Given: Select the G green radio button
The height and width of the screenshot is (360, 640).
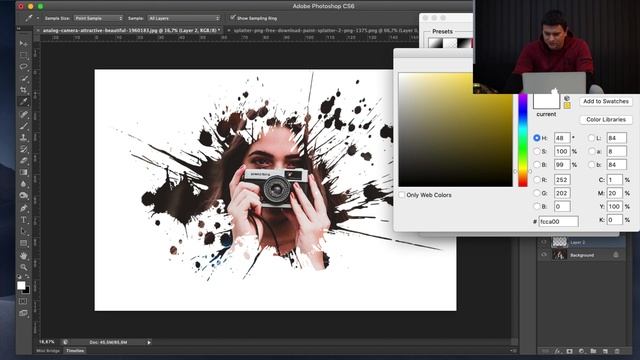Looking at the screenshot, I should tap(537, 193).
